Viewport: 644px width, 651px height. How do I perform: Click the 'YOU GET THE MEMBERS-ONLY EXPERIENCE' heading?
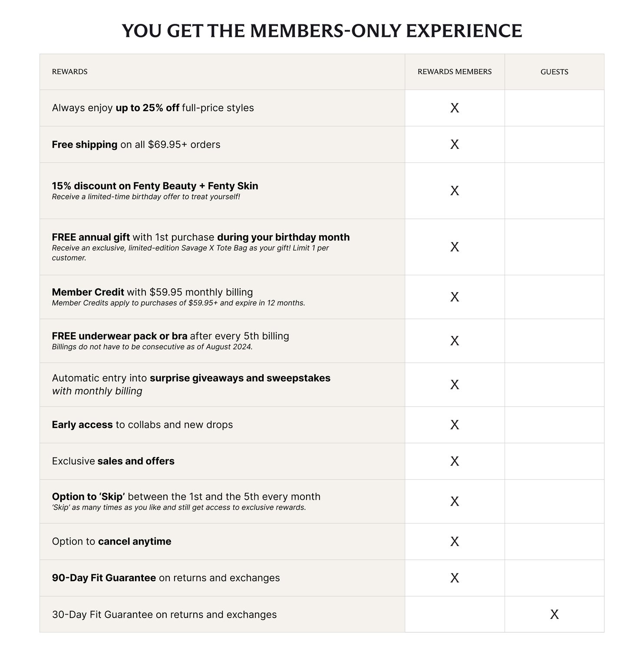(x=322, y=31)
